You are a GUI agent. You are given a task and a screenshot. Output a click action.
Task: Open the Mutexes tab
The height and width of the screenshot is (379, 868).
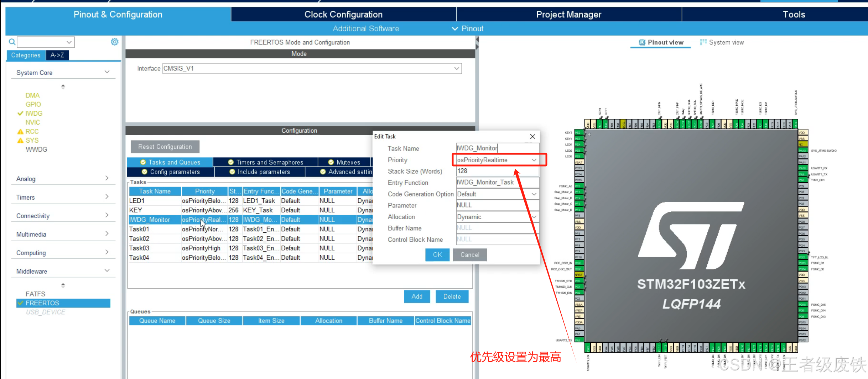[344, 162]
